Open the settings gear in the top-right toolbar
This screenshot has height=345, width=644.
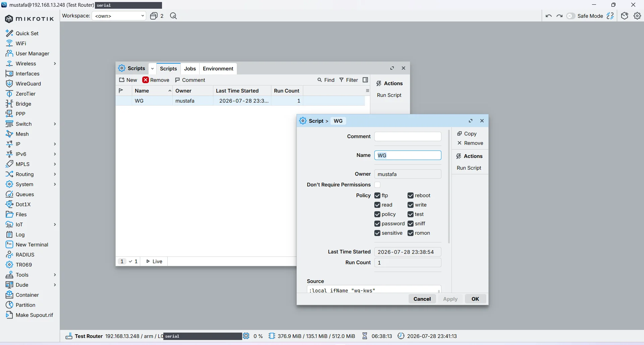[x=637, y=16]
